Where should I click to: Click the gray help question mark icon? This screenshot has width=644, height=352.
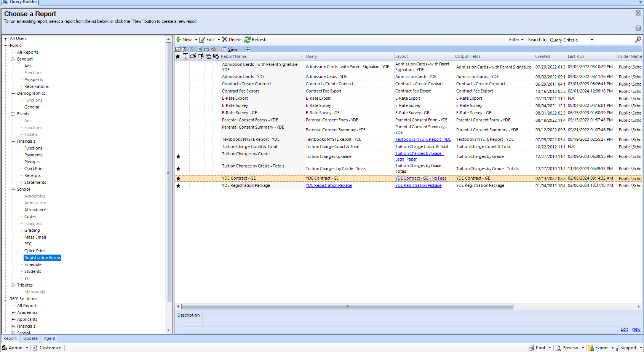[x=638, y=28]
